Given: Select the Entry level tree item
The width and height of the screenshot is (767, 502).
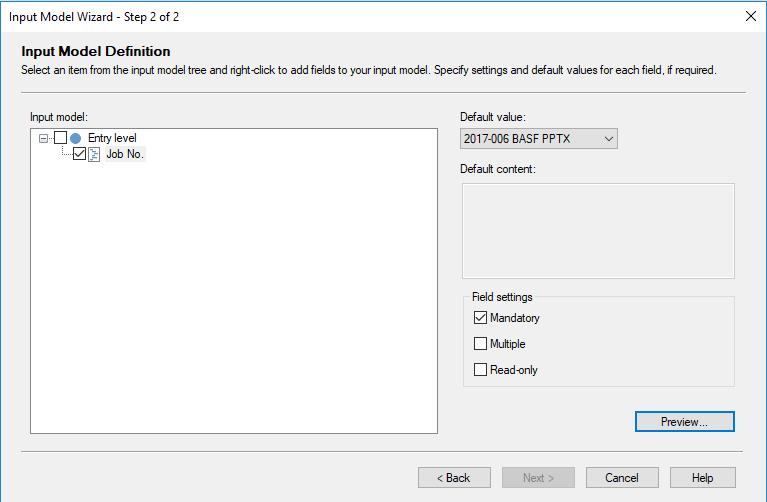Looking at the screenshot, I should point(112,138).
